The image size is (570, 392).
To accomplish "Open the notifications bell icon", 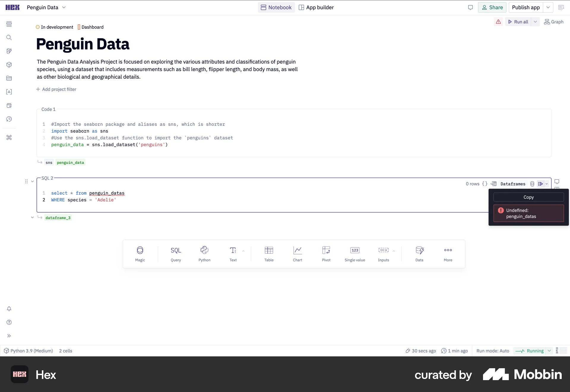I will point(9,309).
